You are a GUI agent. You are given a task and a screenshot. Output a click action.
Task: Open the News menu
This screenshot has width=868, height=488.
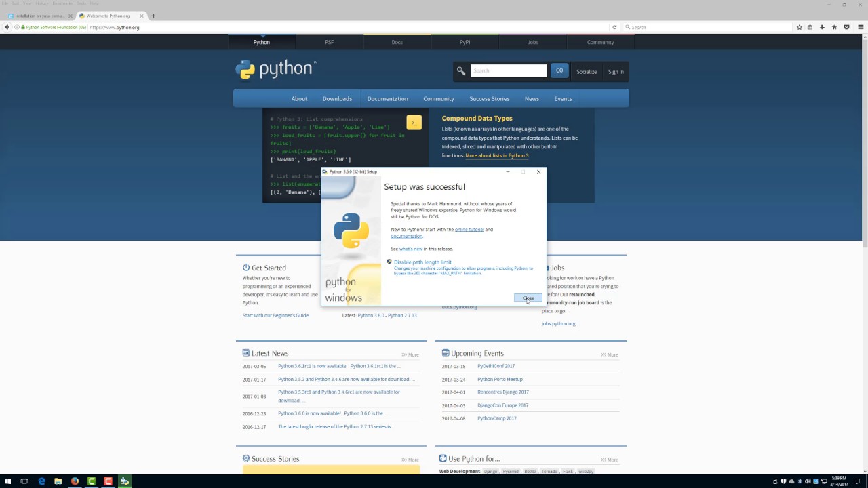point(532,98)
